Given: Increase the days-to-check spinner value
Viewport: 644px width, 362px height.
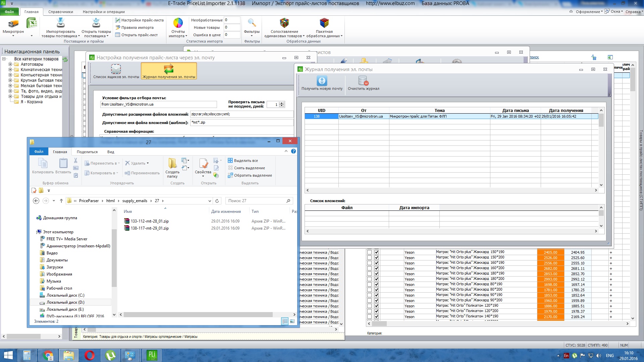Looking at the screenshot, I should 282,103.
